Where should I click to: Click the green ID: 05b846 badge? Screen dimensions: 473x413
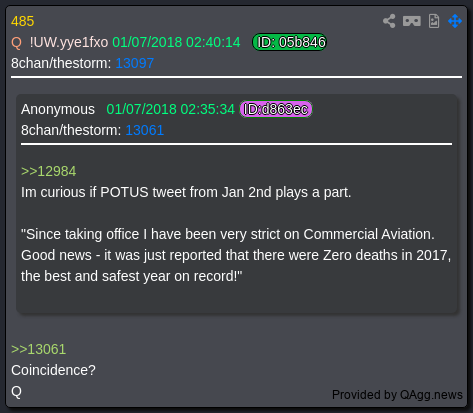[289, 42]
